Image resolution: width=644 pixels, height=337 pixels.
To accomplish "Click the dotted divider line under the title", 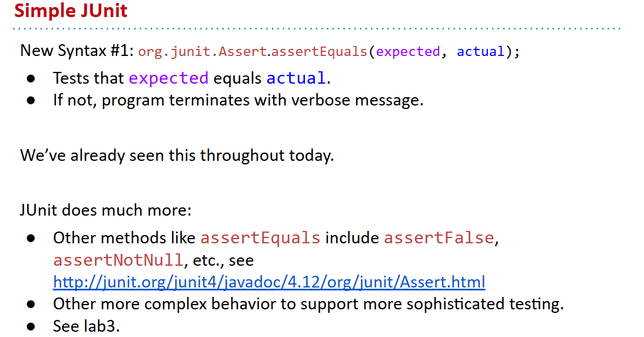I will coord(318,28).
